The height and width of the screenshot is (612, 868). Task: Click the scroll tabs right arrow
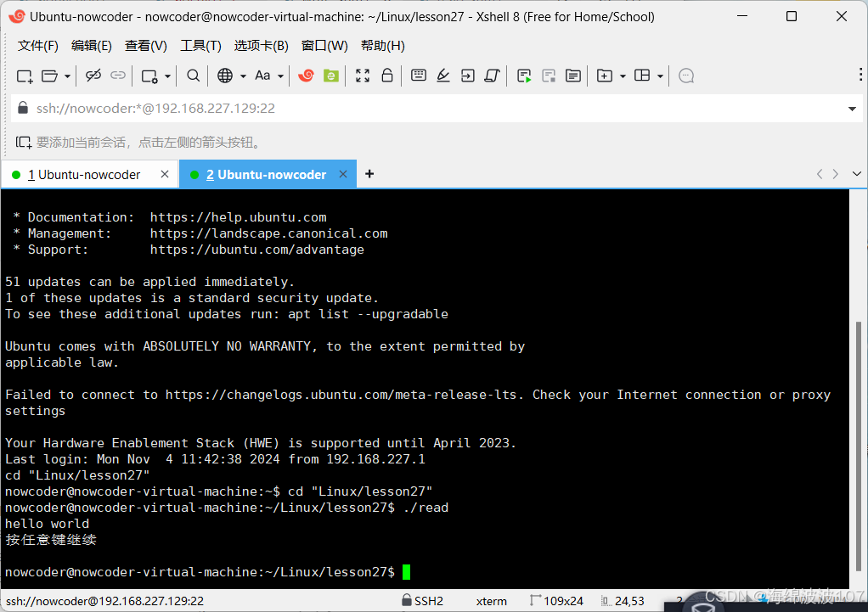click(836, 174)
